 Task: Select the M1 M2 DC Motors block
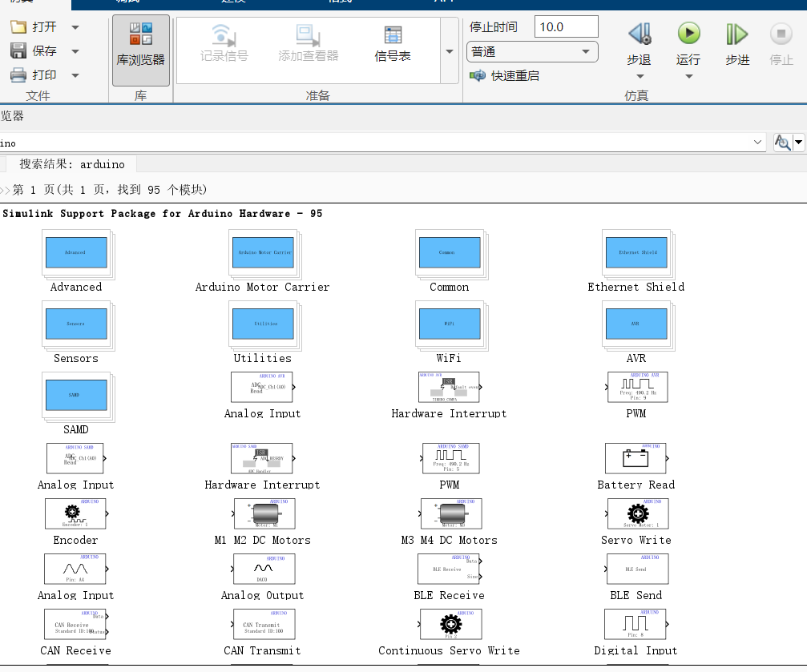[264, 513]
